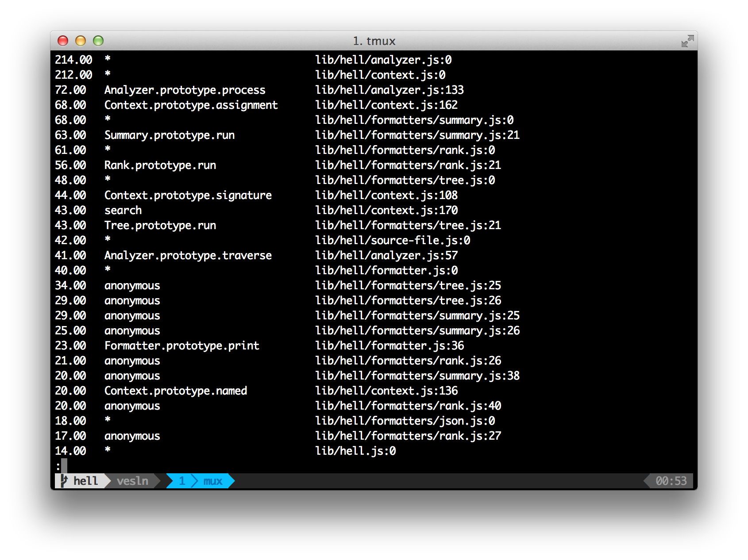
Task: Click path 'lib/hell/formatters/json.js:0'
Action: (x=405, y=421)
